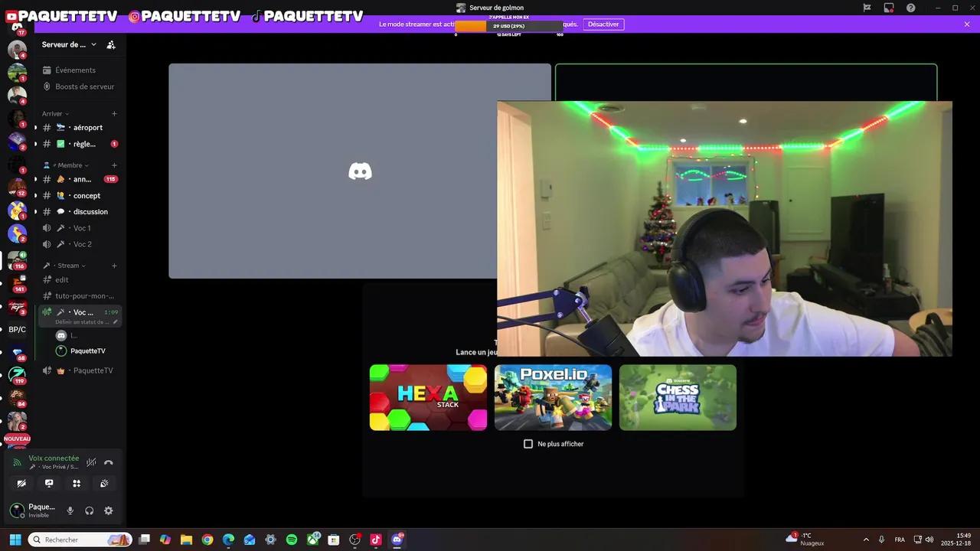
Task: Open the règle channel
Action: tap(80, 144)
